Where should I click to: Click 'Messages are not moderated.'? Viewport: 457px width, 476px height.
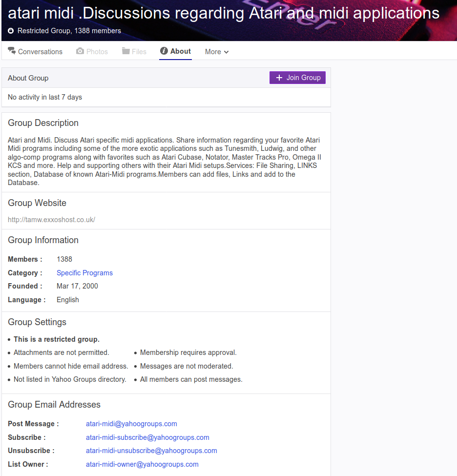tap(187, 366)
